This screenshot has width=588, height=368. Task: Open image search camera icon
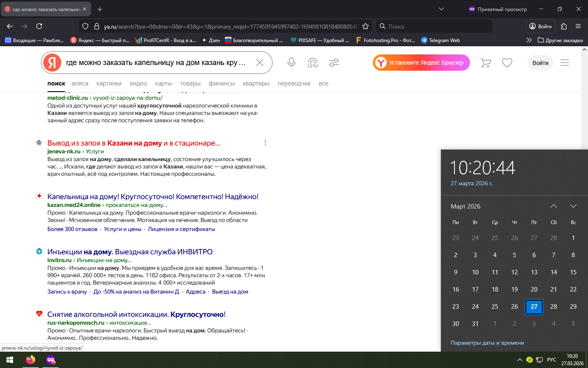click(313, 63)
